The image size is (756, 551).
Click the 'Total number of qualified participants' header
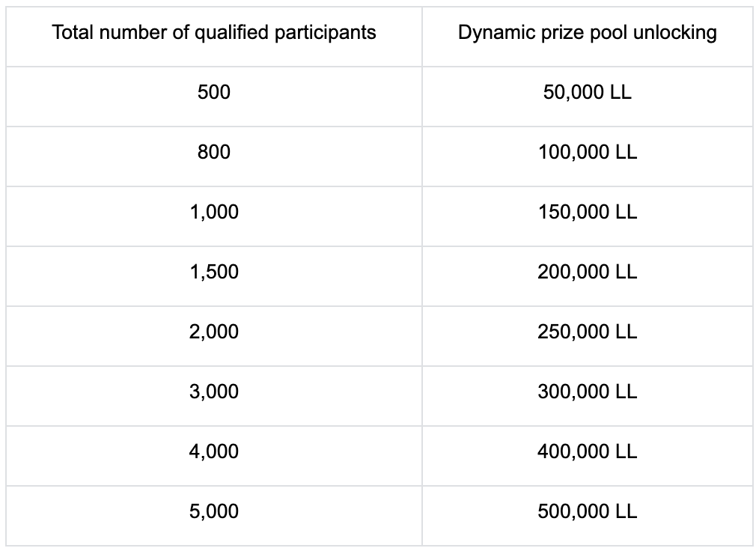point(214,33)
